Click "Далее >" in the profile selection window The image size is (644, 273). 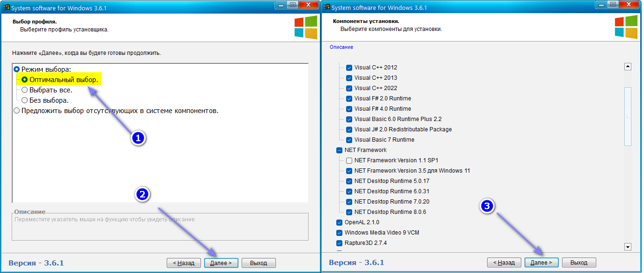coord(221,263)
